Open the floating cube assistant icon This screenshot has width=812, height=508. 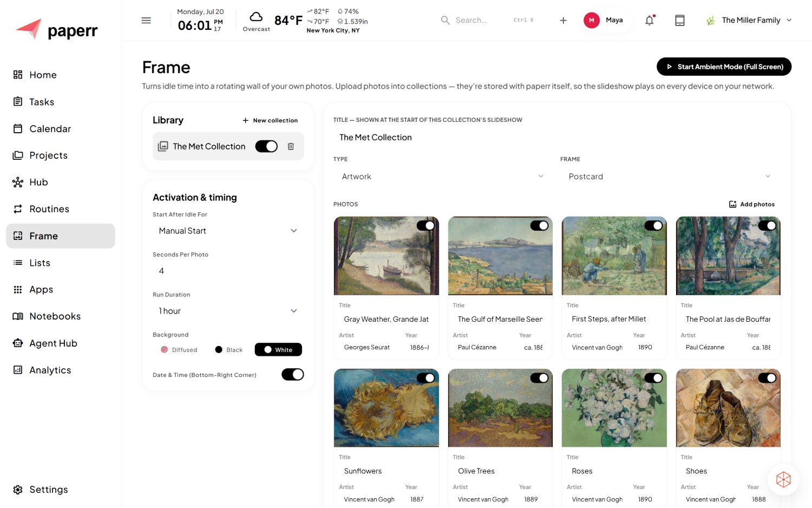(783, 479)
